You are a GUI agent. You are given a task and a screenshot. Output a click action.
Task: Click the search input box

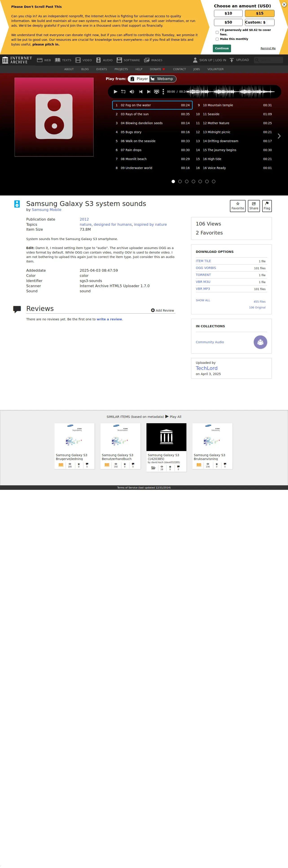click(268, 60)
